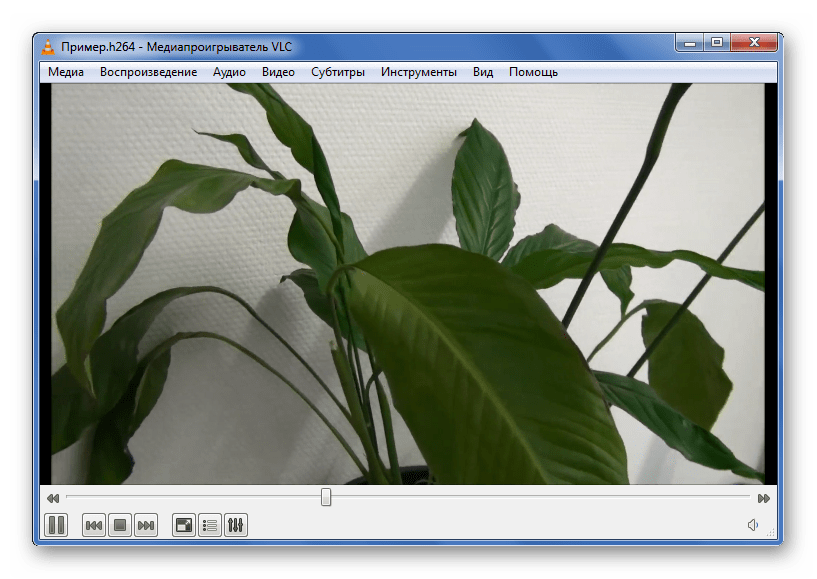Pause playback with the pause button
The image size is (817, 579).
pos(56,525)
